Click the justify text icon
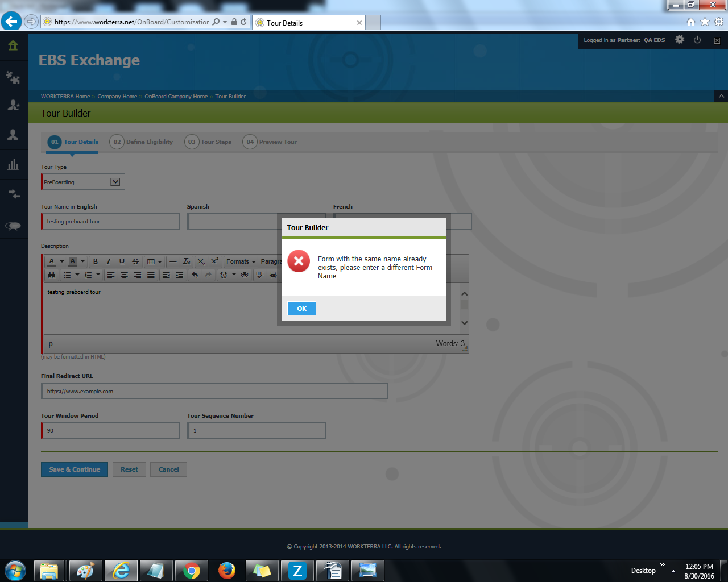The height and width of the screenshot is (582, 728). pyautogui.click(x=151, y=275)
